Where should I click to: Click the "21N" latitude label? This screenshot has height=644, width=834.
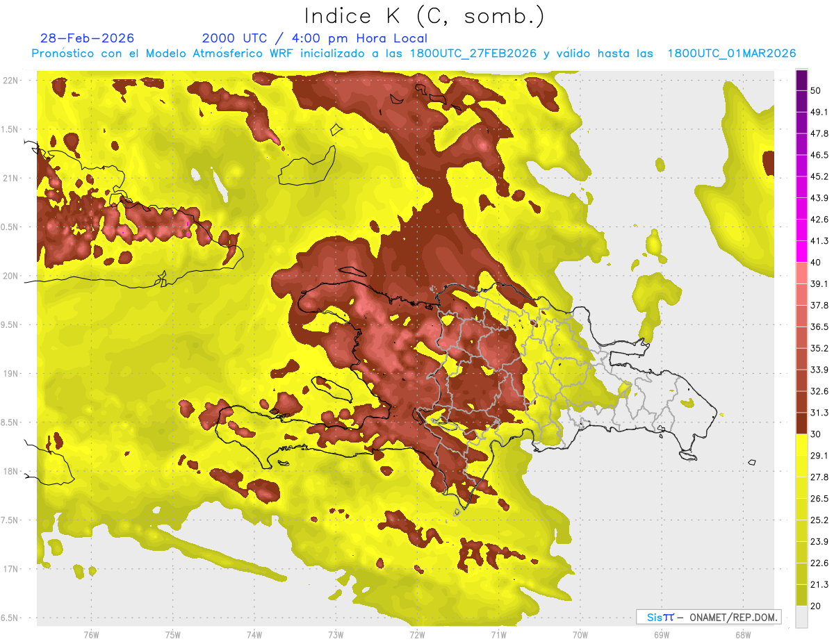pyautogui.click(x=12, y=178)
